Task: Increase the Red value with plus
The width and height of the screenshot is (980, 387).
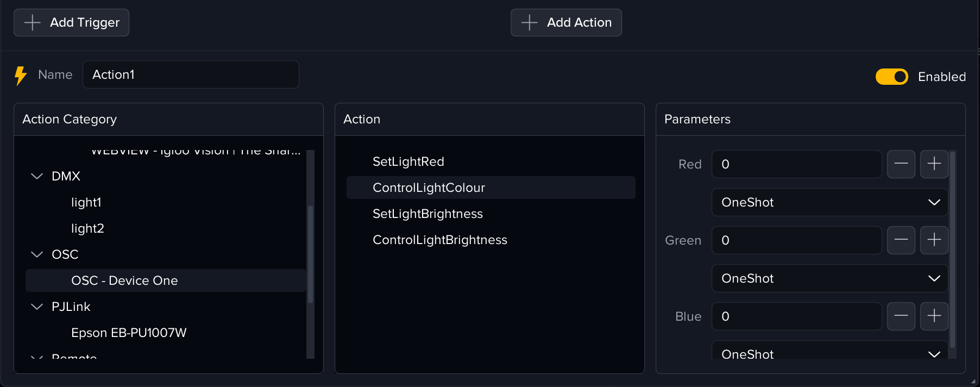Action: coord(934,164)
